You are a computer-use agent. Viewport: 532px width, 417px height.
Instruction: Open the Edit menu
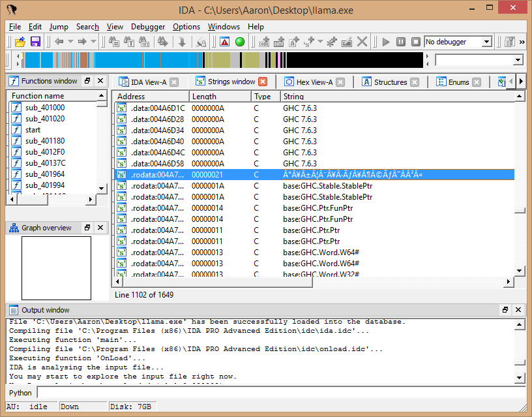click(x=35, y=27)
